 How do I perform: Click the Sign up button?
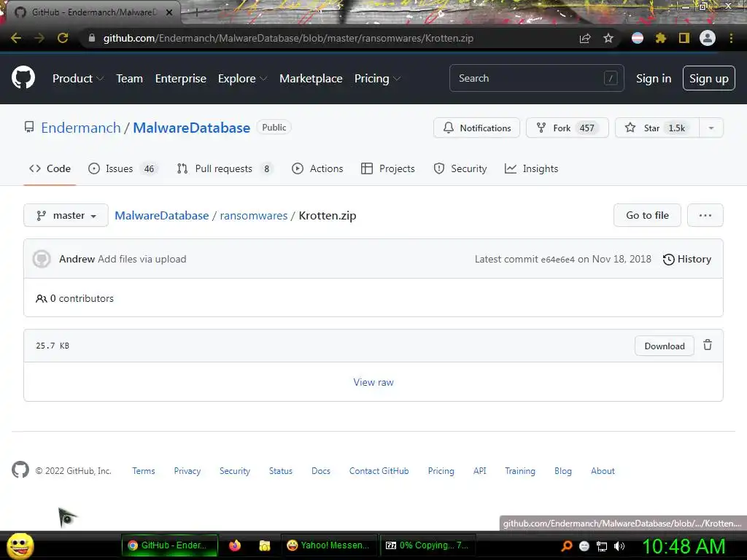(x=709, y=79)
